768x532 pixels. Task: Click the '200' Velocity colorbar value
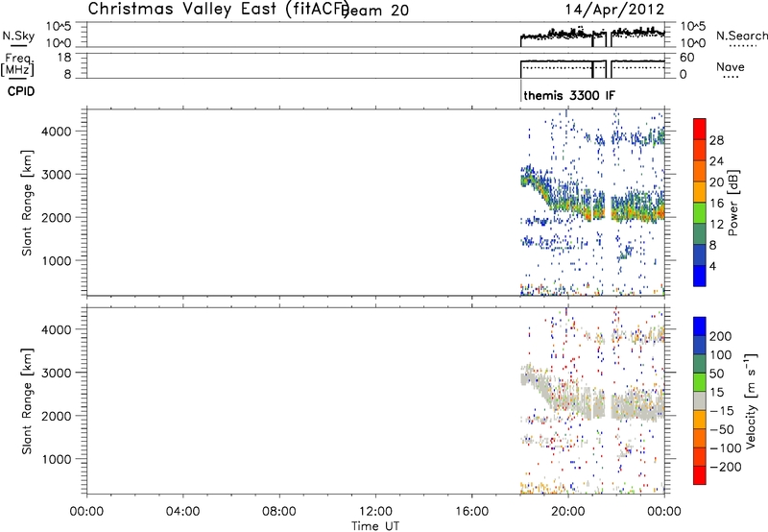pos(721,336)
